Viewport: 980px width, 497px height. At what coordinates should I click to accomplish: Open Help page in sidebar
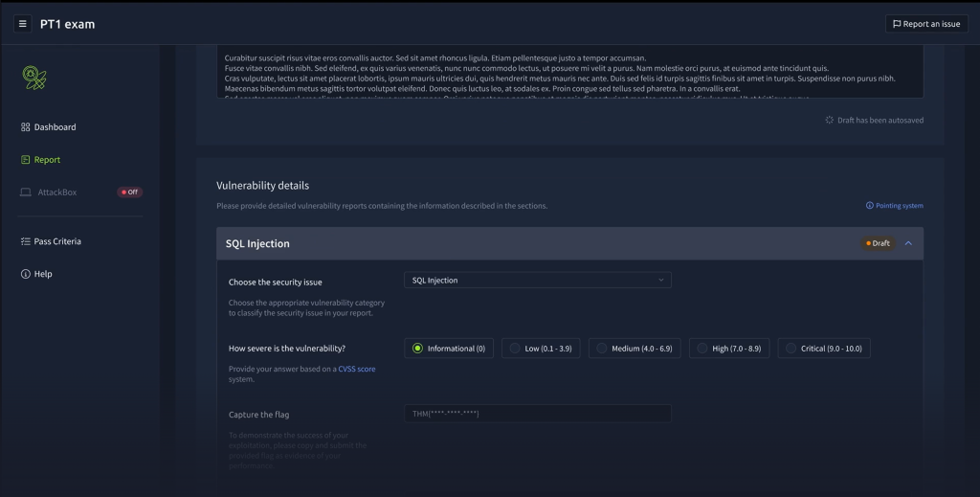click(x=43, y=274)
